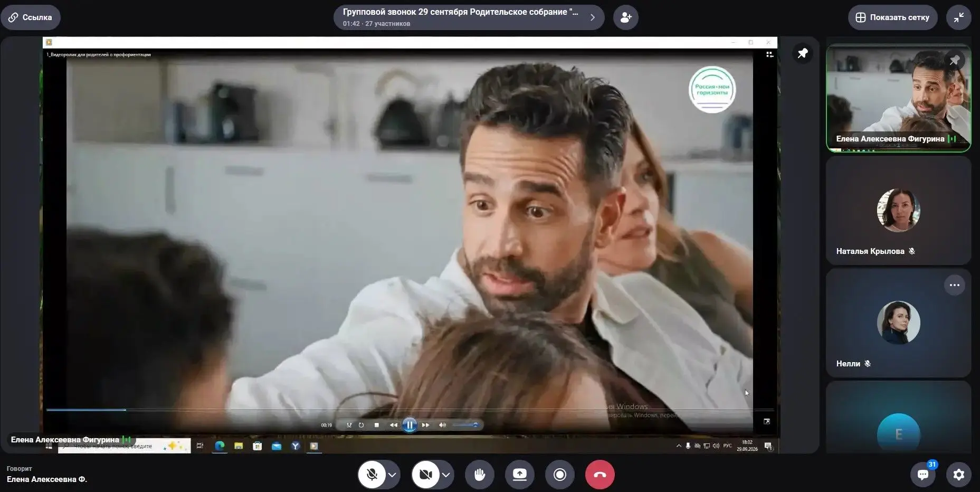Stop playback in the shared media player

point(376,425)
